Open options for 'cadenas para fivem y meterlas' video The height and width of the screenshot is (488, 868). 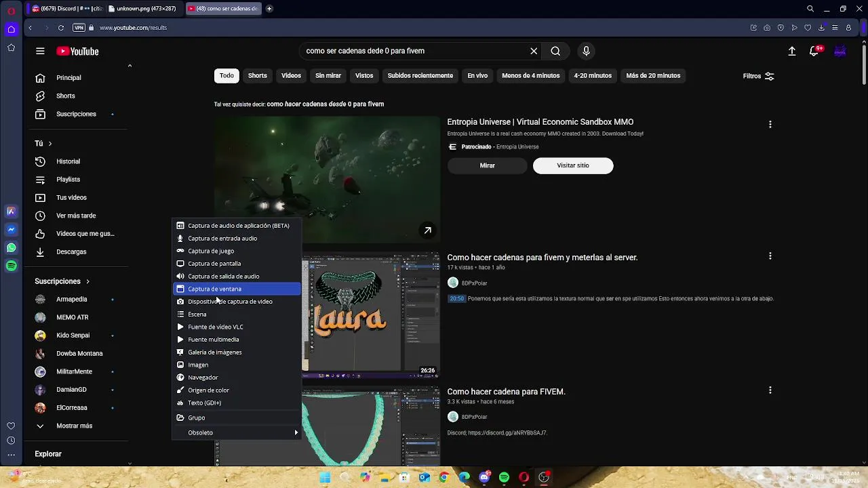point(770,256)
